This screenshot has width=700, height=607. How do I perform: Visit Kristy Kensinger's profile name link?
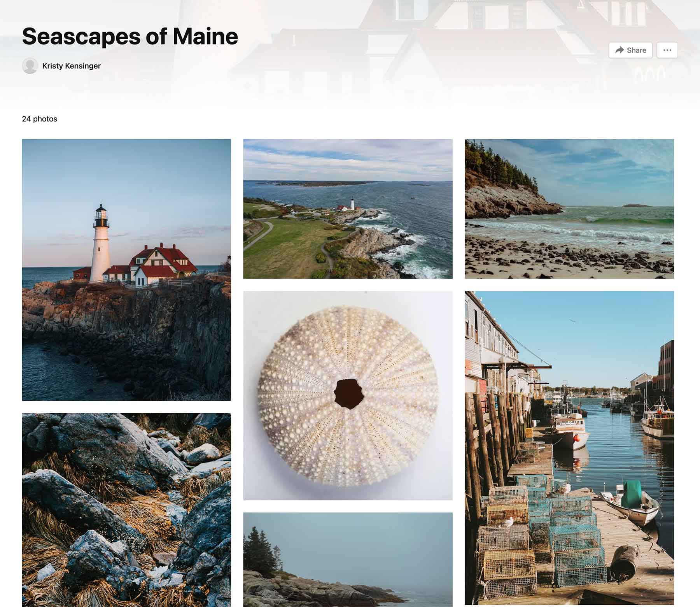point(71,66)
